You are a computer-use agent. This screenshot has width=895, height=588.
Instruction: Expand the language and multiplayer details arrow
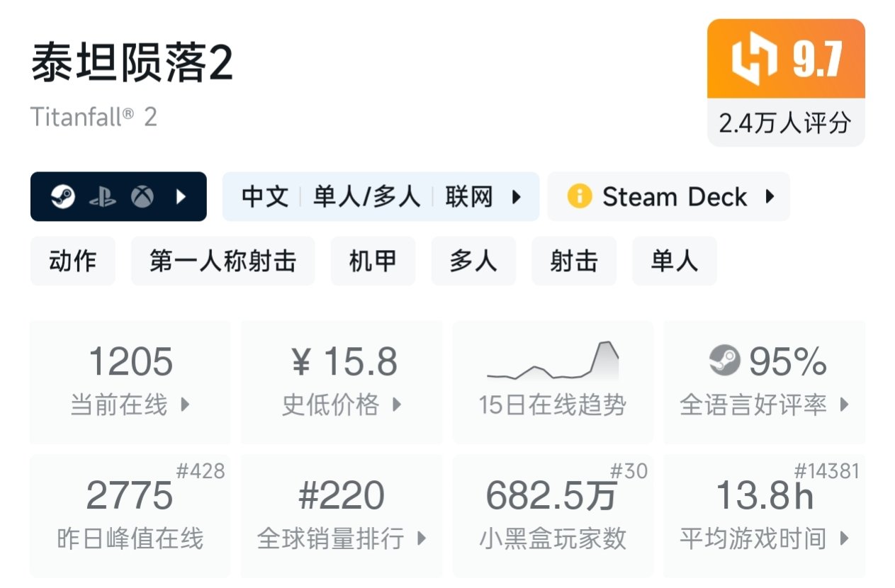coord(517,197)
